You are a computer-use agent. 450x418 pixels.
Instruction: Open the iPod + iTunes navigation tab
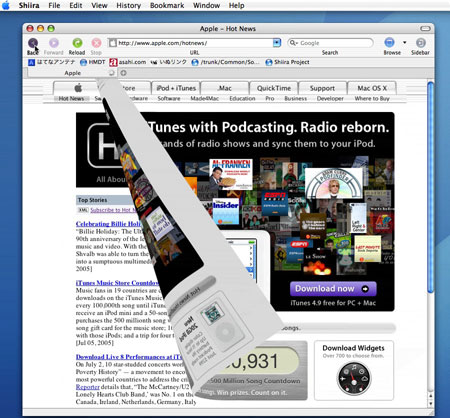pos(176,88)
